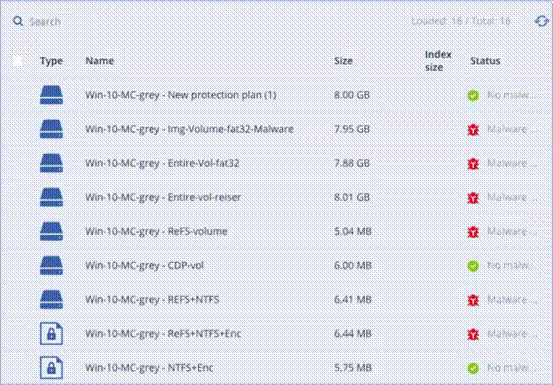Viewport: 553px width, 385px height.
Task: Click malware status icon for Entire-vol-reiser
Action: [x=473, y=198]
